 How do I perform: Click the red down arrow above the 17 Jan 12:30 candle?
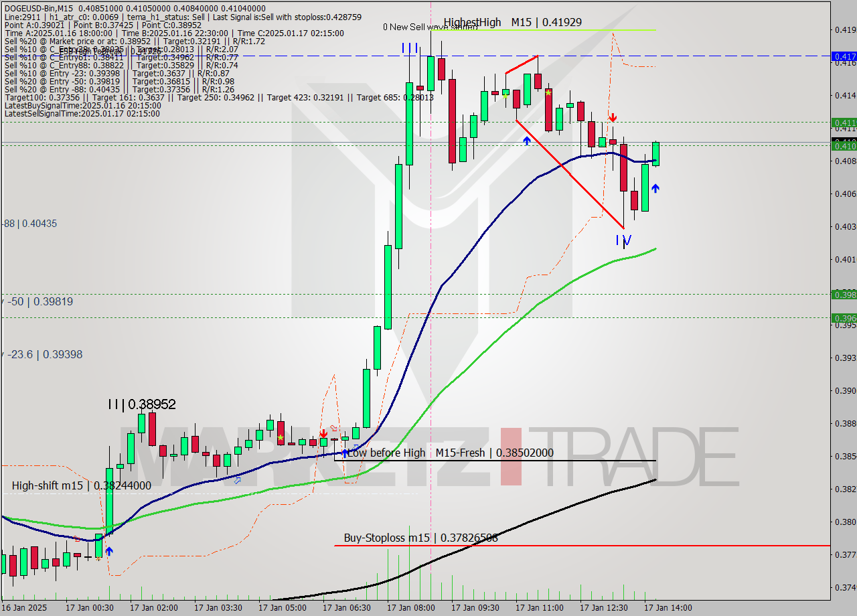pyautogui.click(x=613, y=117)
